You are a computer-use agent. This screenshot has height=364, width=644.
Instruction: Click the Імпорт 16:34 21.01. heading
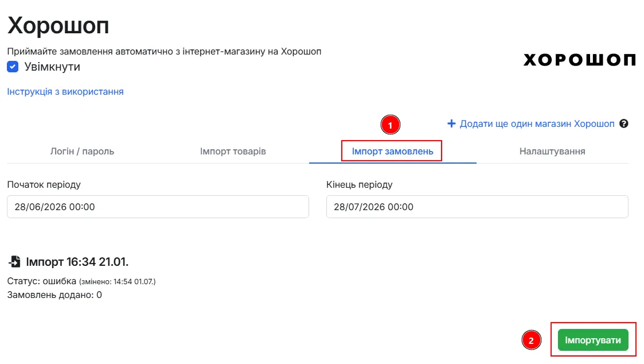pyautogui.click(x=77, y=262)
